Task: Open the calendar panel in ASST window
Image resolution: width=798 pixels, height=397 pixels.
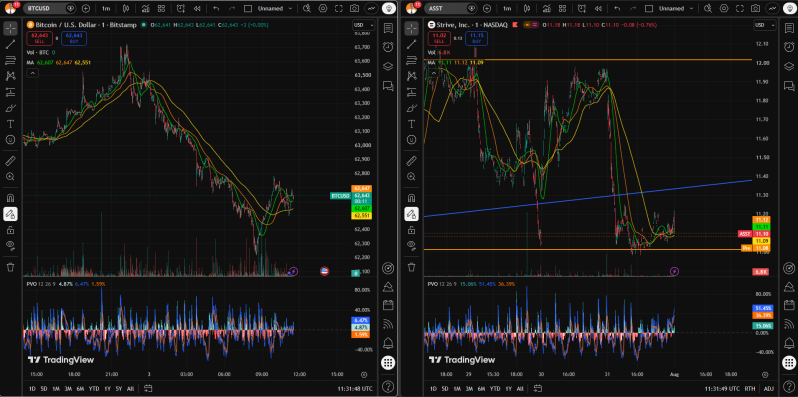Action: point(789,305)
